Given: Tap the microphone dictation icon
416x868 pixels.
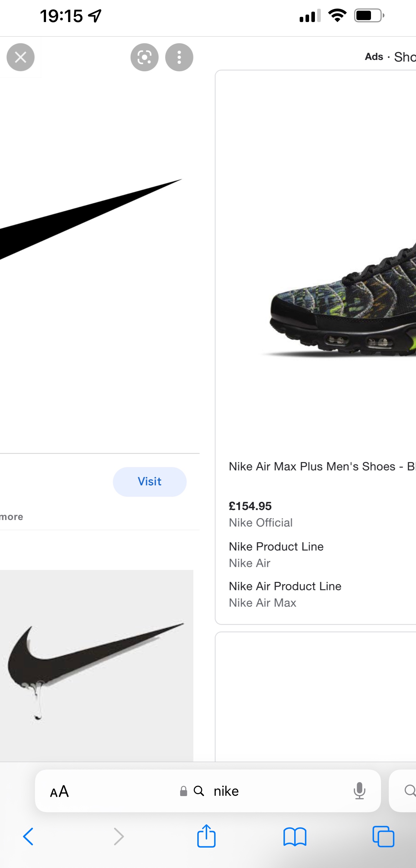Looking at the screenshot, I should click(359, 791).
